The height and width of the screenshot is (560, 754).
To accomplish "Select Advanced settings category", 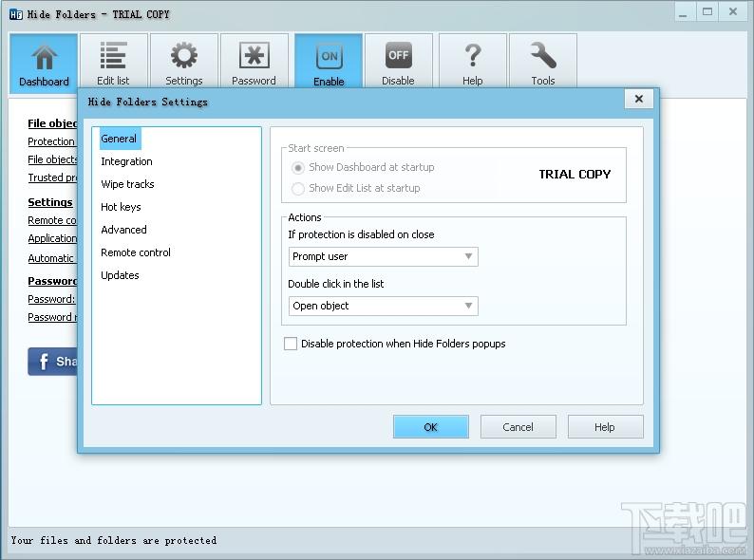I will pyautogui.click(x=123, y=230).
